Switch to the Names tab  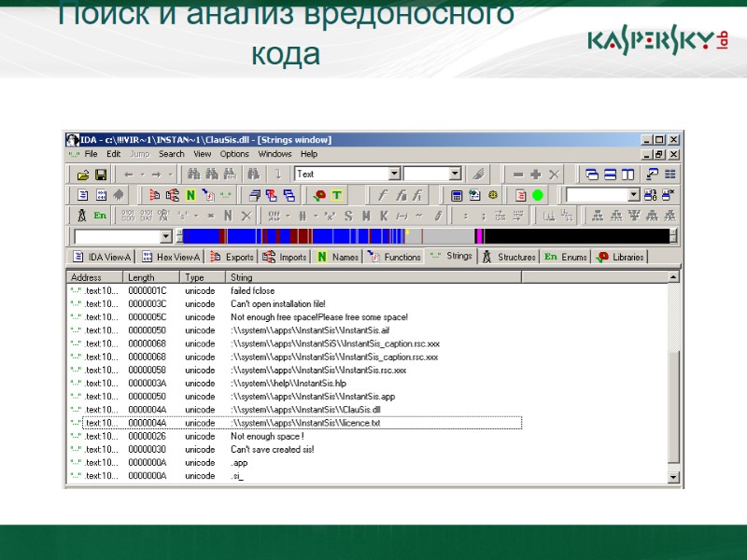[338, 257]
